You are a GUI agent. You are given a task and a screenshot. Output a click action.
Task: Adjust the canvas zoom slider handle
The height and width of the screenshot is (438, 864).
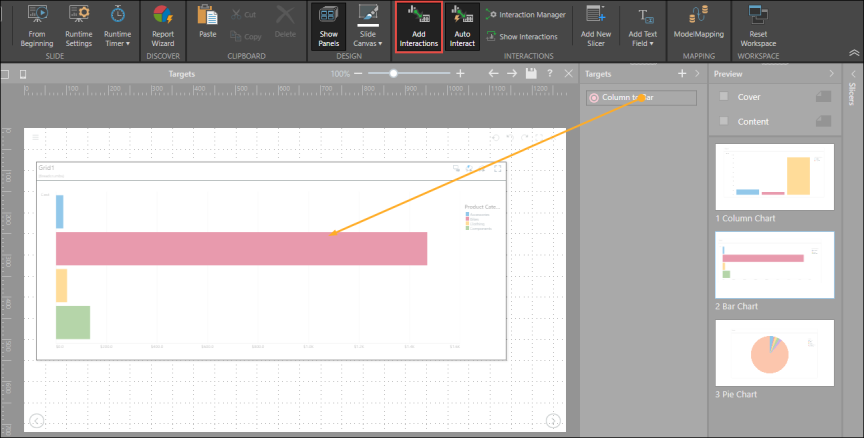[394, 74]
